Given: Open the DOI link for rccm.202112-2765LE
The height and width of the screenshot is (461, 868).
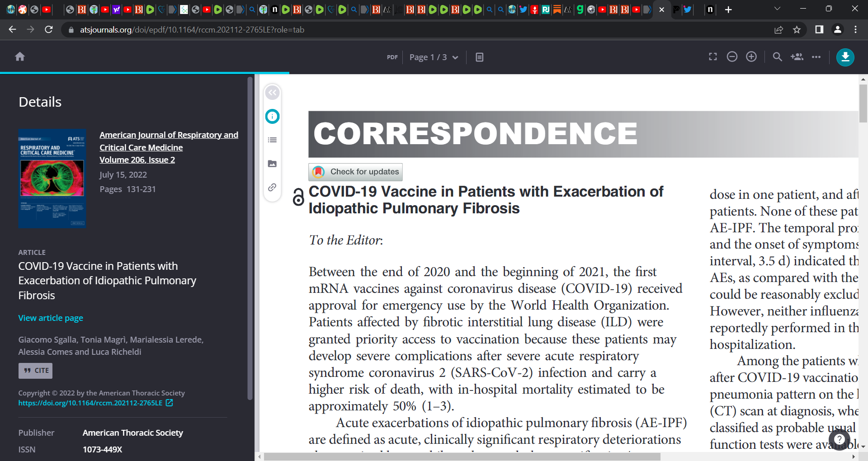Looking at the screenshot, I should (95, 403).
